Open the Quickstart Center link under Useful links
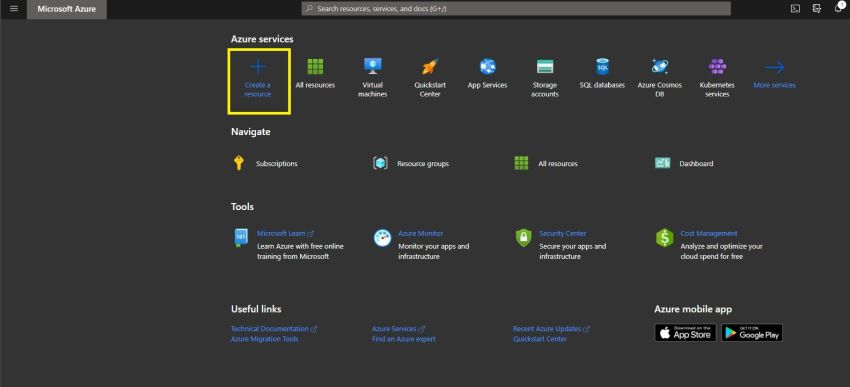Screen dimensions: 850x387 pos(540,339)
